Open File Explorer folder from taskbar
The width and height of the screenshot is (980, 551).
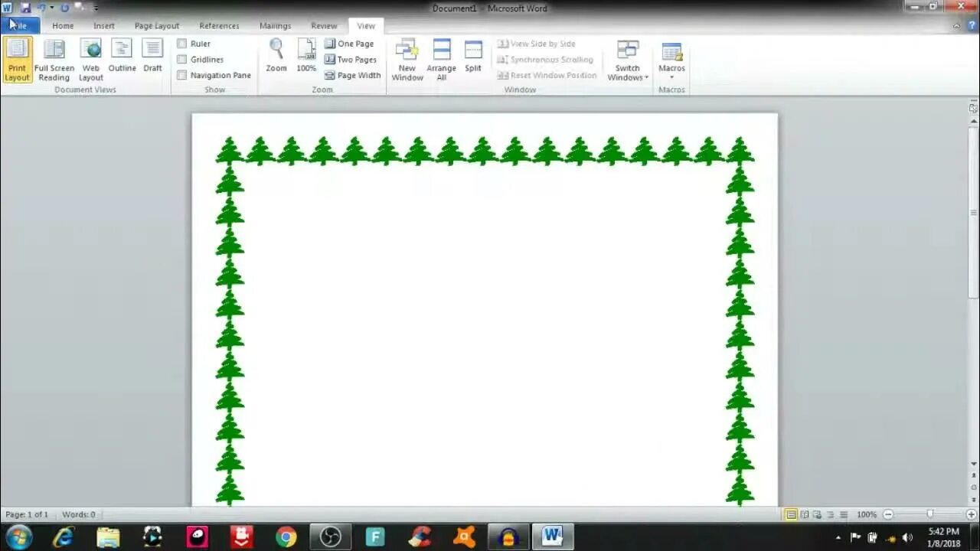pos(108,537)
